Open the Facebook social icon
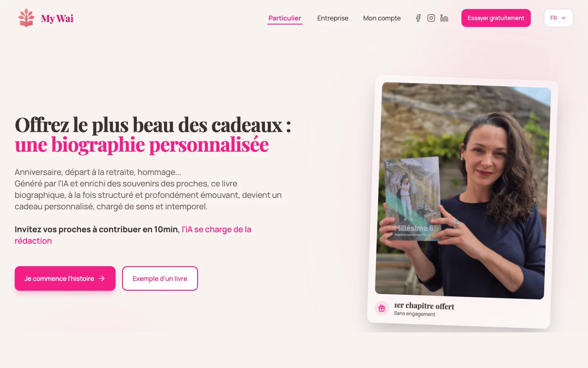588x368 pixels. 418,18
